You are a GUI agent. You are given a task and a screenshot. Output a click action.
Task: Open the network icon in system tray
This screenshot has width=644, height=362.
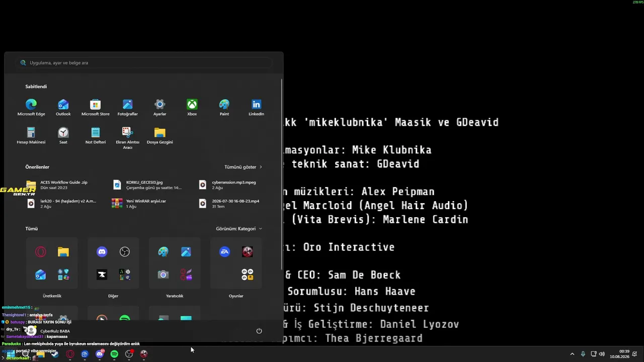coord(593,354)
